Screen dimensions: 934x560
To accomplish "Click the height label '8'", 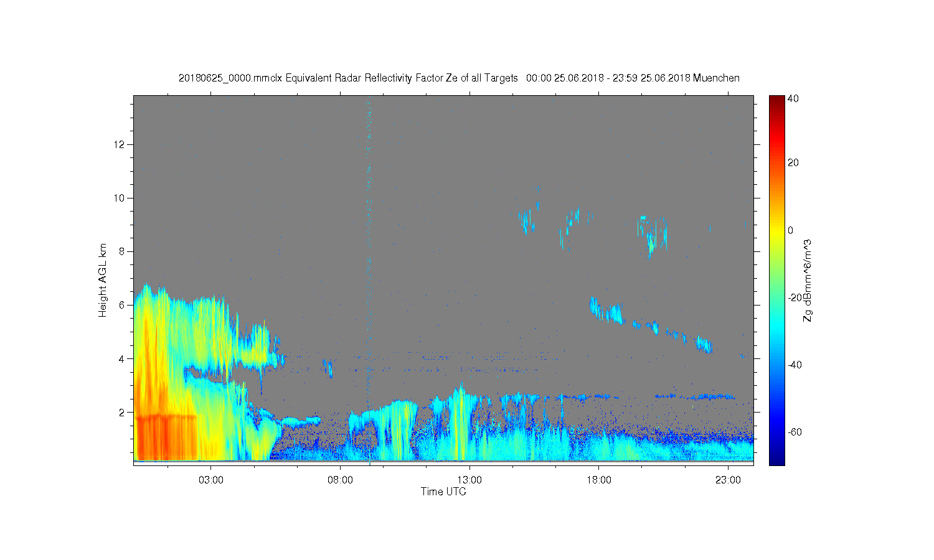I will [x=123, y=251].
